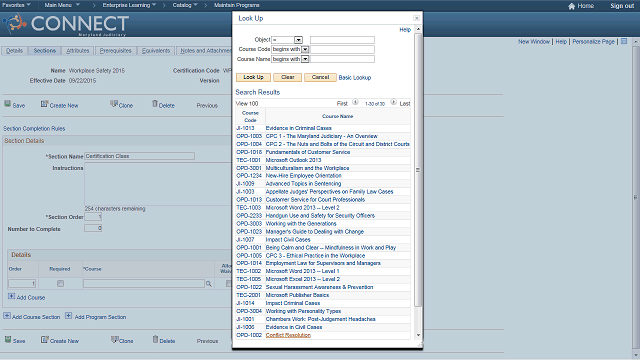Expand the Favorites menu

16,5
